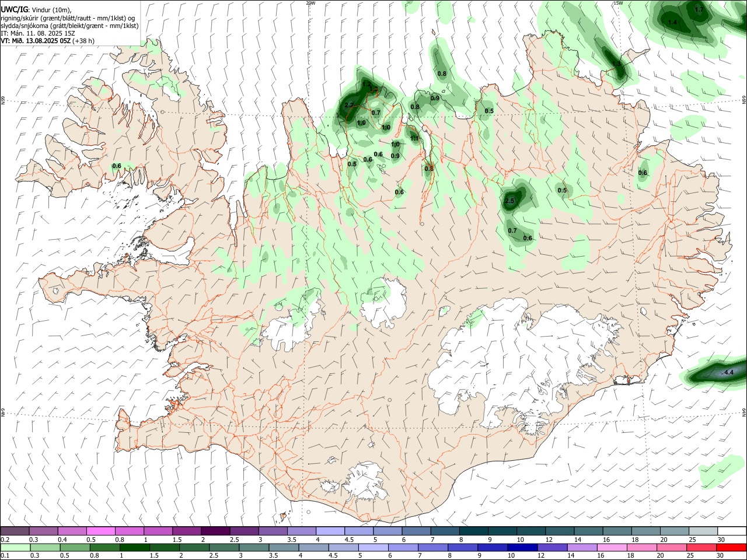Select the pale green swatch after 0.1
Image resolution: width=747 pixels, height=560 pixels.
(15, 547)
